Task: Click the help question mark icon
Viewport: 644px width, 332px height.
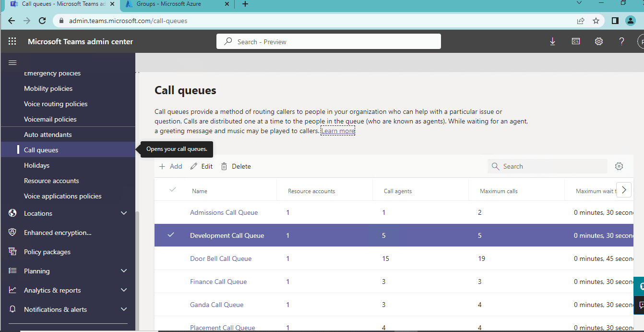Action: tap(621, 41)
